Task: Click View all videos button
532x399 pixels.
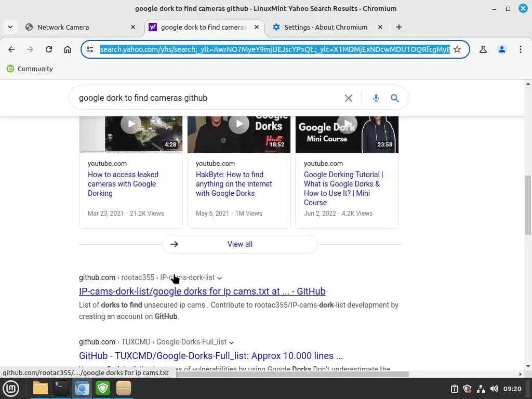Action: tap(240, 244)
